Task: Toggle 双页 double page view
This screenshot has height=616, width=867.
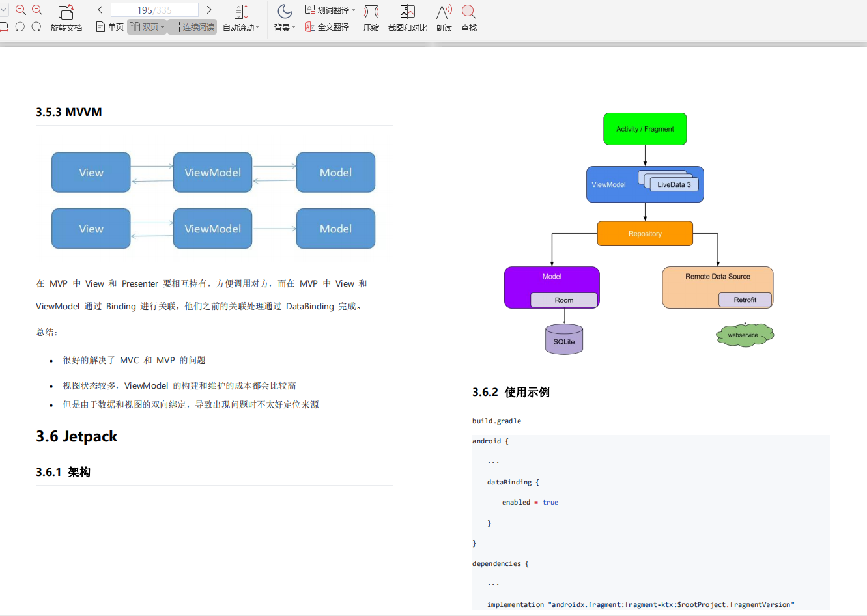Action: [x=144, y=27]
